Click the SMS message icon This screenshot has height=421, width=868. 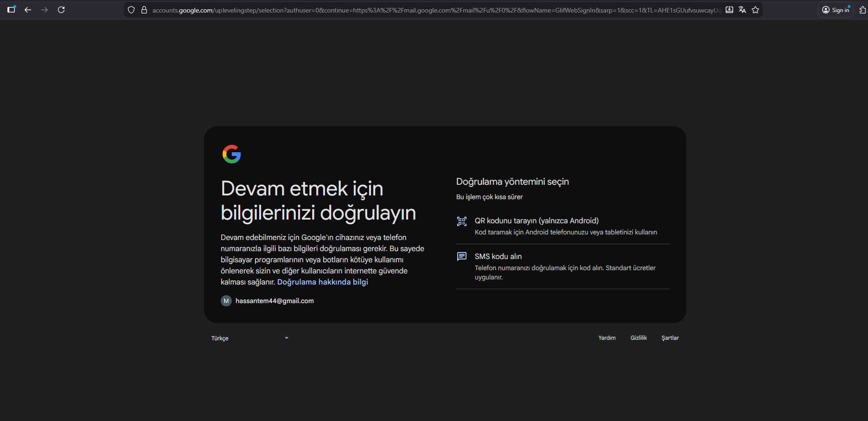pyautogui.click(x=462, y=257)
